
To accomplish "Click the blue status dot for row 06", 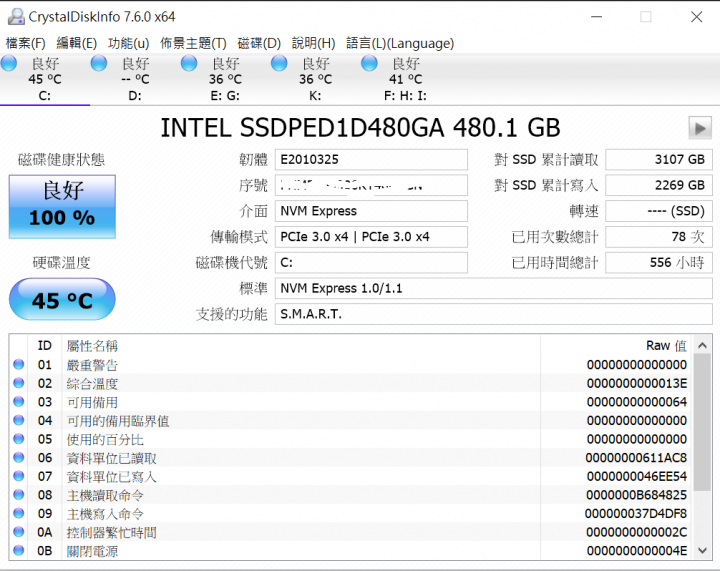I will coord(19,457).
